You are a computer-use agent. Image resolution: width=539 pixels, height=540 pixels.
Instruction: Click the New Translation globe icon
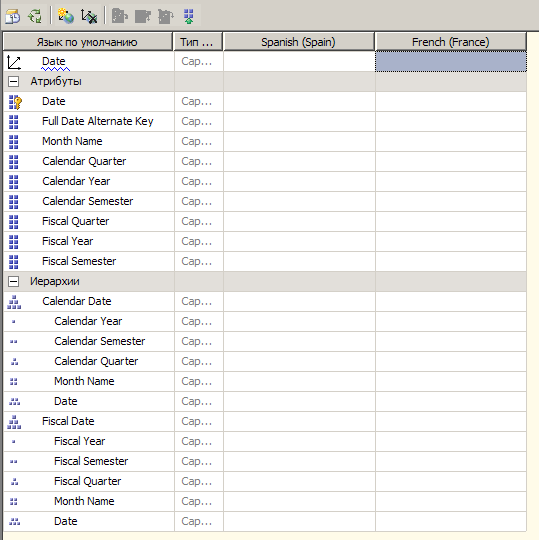tap(65, 16)
